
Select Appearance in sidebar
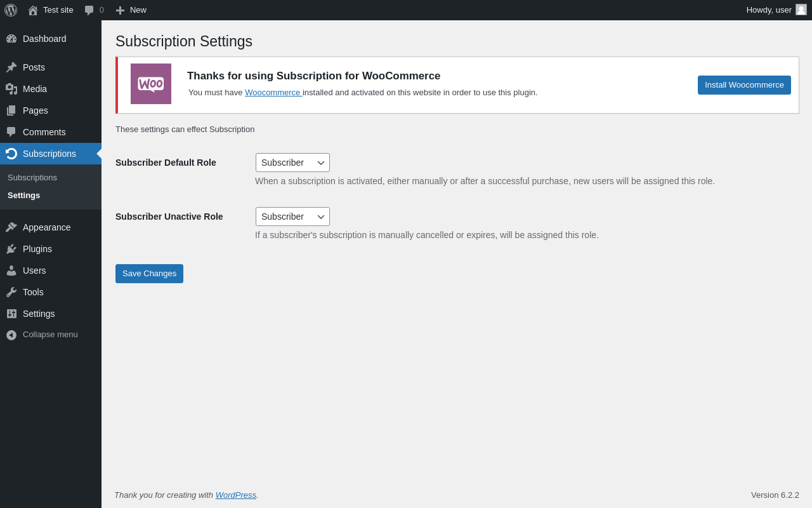46,227
